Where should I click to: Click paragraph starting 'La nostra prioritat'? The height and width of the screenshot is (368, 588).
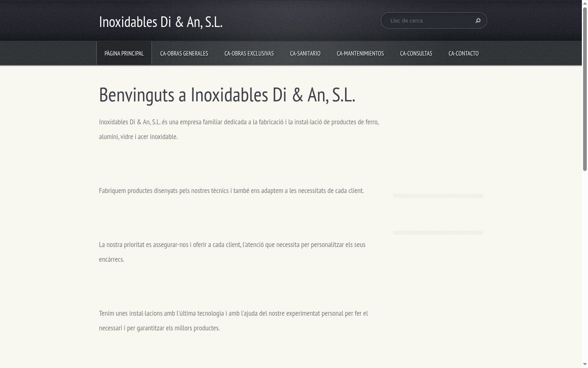(232, 252)
